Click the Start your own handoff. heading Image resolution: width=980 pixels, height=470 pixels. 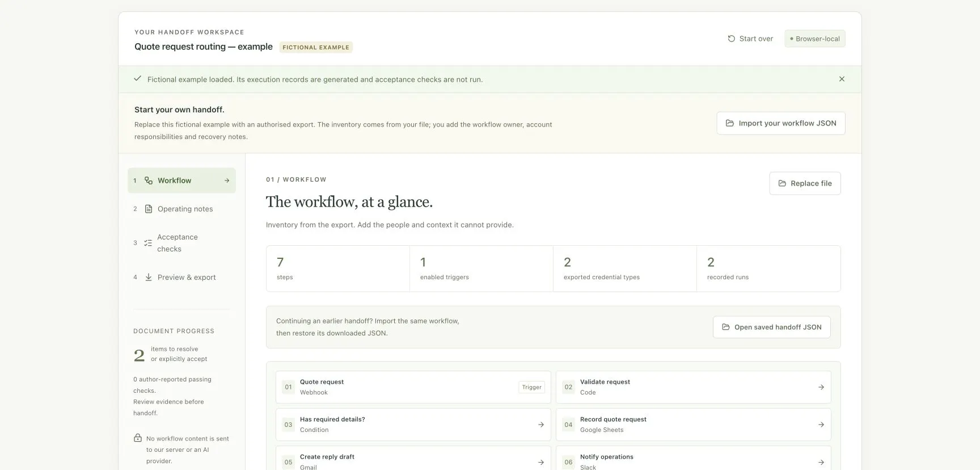[179, 110]
